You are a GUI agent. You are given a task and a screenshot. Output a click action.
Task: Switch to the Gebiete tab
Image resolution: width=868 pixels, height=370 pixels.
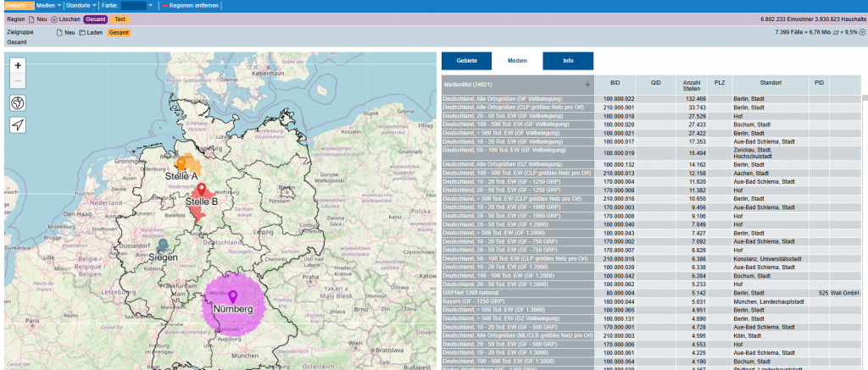pos(467,61)
